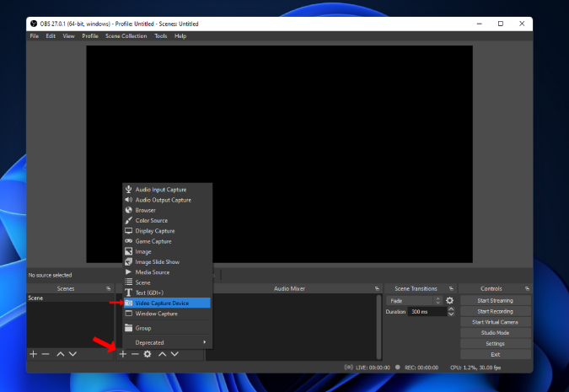Pop out the Scenes dock

108,288
